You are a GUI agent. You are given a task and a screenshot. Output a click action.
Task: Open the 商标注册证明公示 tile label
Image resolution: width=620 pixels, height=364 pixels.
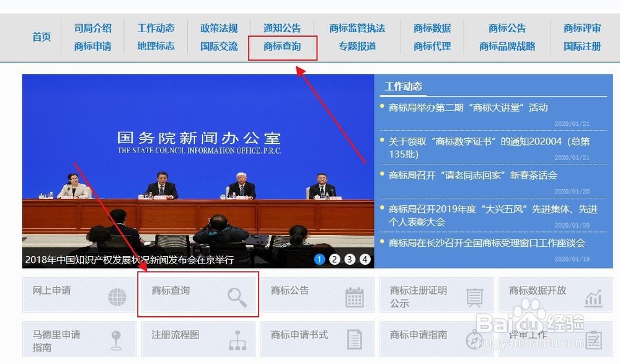(418, 297)
